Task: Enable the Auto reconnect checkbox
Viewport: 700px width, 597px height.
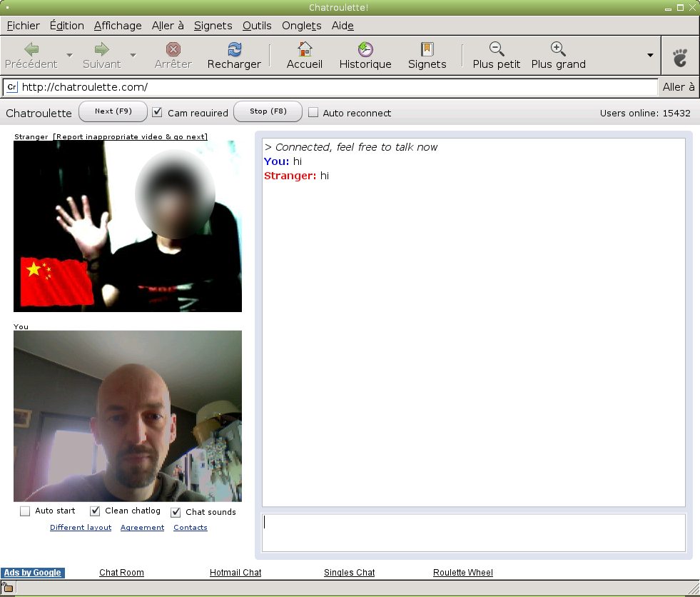Action: 313,112
